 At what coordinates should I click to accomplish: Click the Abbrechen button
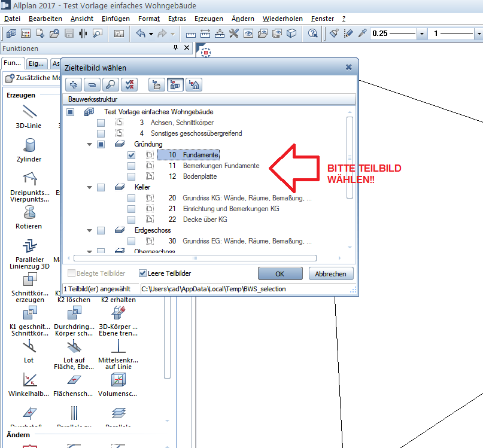[331, 273]
